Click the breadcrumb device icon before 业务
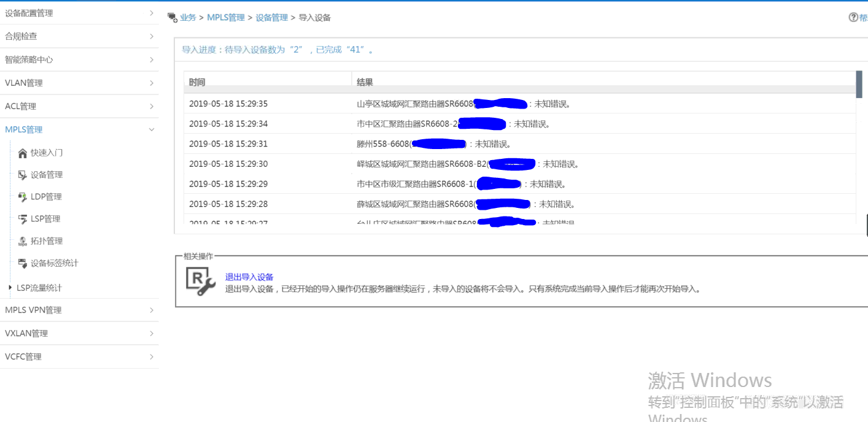Viewport: 868px width, 422px height. pyautogui.click(x=172, y=18)
